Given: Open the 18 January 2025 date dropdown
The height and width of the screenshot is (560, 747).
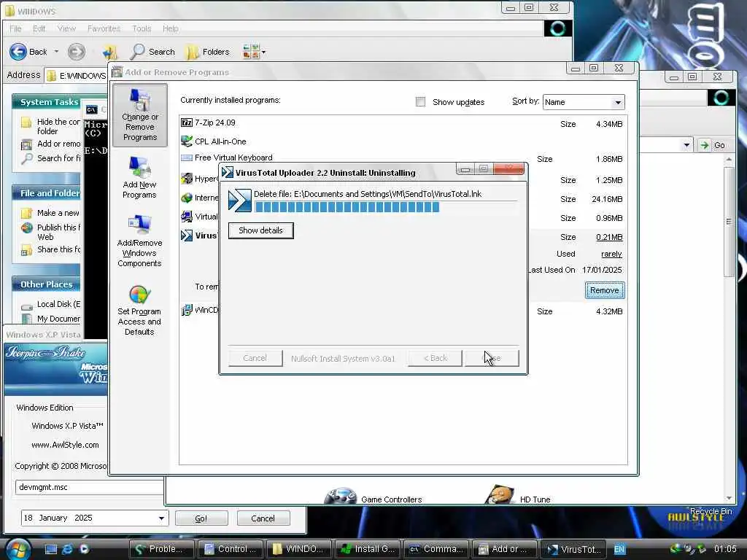Looking at the screenshot, I should click(161, 518).
